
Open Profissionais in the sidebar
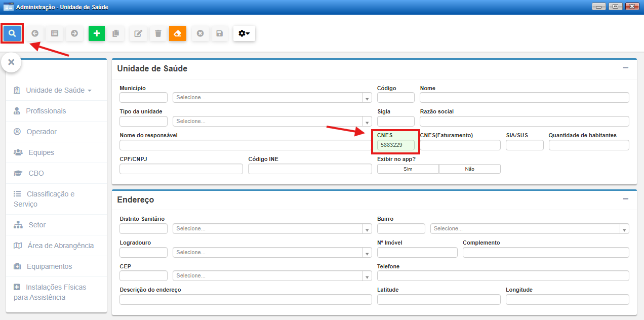click(46, 111)
